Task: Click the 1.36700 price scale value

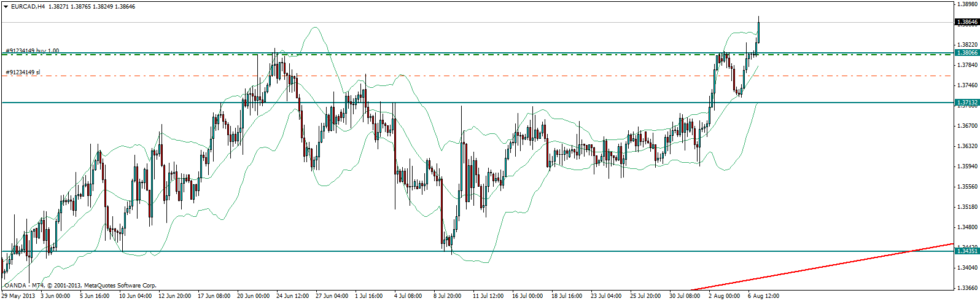Action: [x=966, y=125]
